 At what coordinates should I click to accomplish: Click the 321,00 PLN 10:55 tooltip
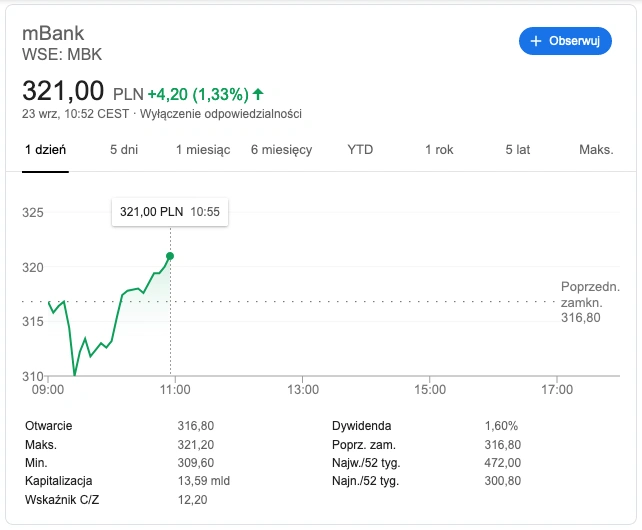[170, 212]
